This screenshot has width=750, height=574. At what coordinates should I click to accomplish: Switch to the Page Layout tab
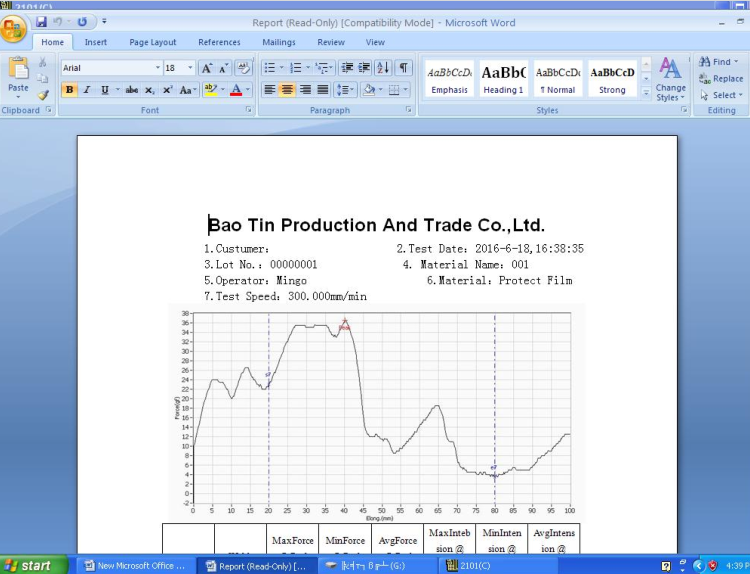pyautogui.click(x=153, y=43)
